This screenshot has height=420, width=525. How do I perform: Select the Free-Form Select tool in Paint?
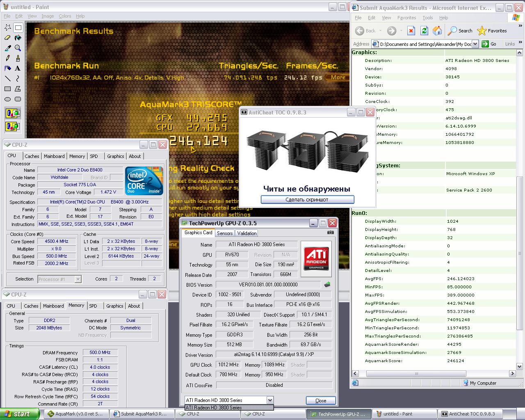[x=8, y=28]
